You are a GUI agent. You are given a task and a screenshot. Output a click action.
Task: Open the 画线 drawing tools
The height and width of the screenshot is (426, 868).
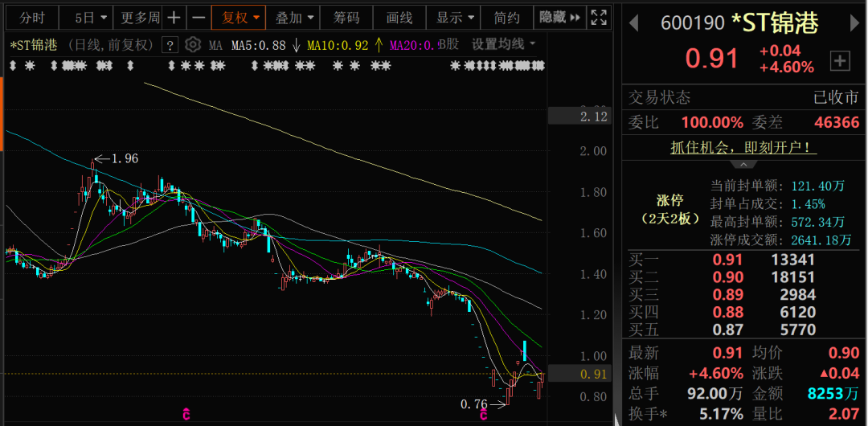tap(399, 17)
